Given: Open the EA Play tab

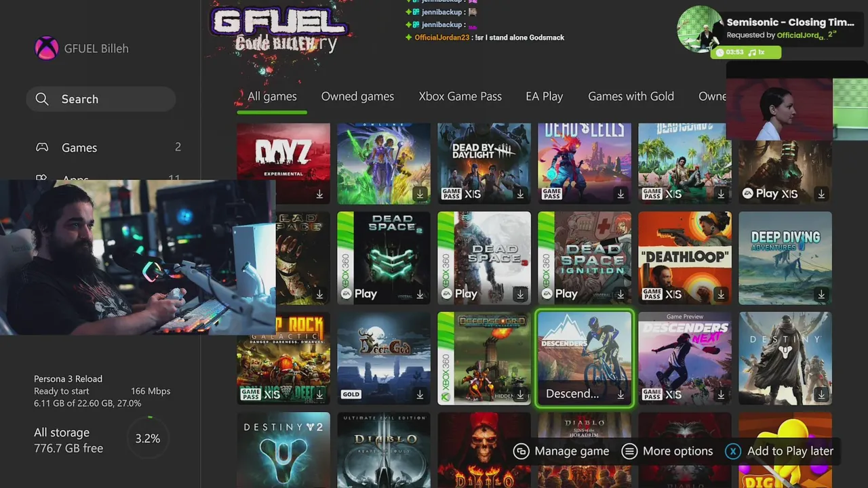Looking at the screenshot, I should [545, 96].
